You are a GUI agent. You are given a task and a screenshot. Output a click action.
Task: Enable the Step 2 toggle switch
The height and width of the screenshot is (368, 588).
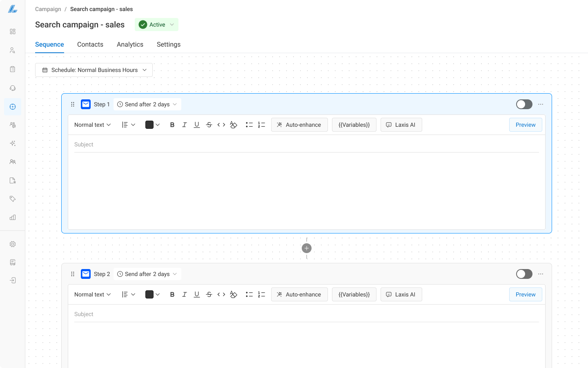(x=524, y=274)
